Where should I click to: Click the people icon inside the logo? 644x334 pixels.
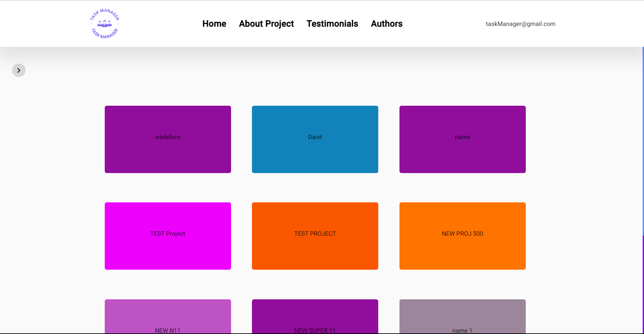coord(104,23)
